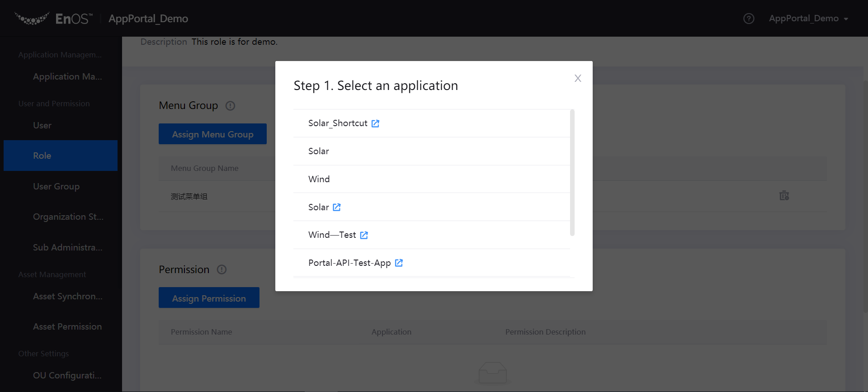Choose Portal-API-Test-App in the application list
The width and height of the screenshot is (868, 392).
pyautogui.click(x=349, y=263)
